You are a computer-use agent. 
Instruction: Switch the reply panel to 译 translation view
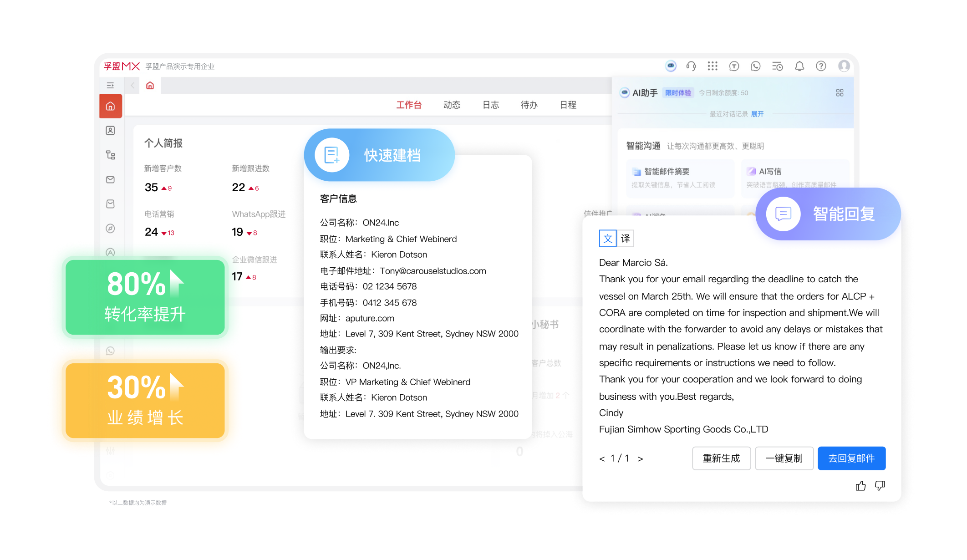click(x=626, y=238)
